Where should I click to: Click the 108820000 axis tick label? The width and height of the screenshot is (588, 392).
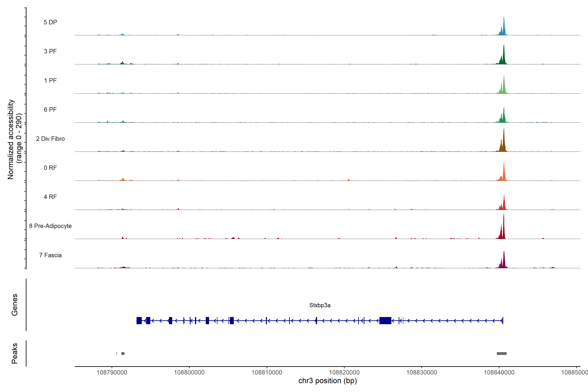(x=344, y=373)
